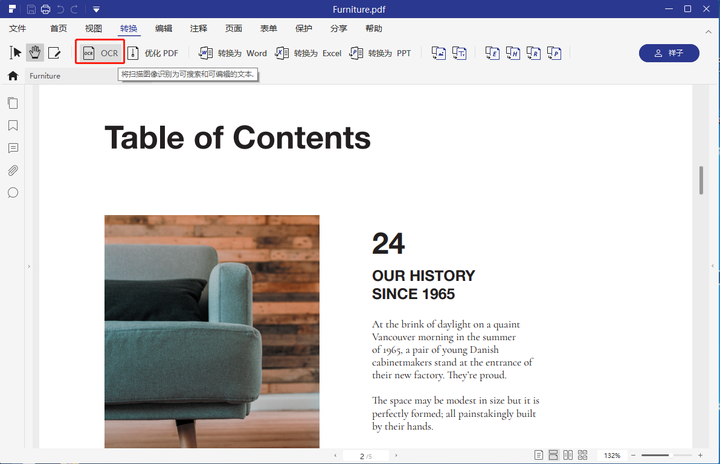
Task: Switch to single page view
Action: click(x=539, y=455)
